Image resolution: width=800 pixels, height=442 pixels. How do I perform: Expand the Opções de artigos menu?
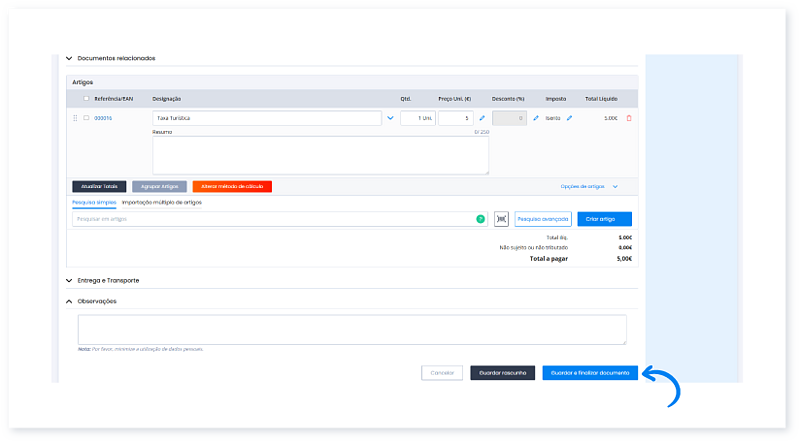coord(590,186)
